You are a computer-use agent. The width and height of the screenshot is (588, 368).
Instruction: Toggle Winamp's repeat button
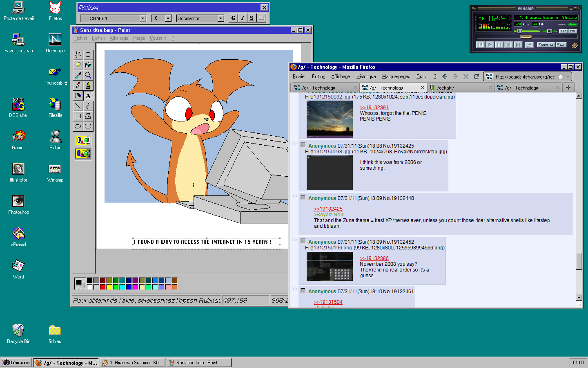(x=561, y=45)
